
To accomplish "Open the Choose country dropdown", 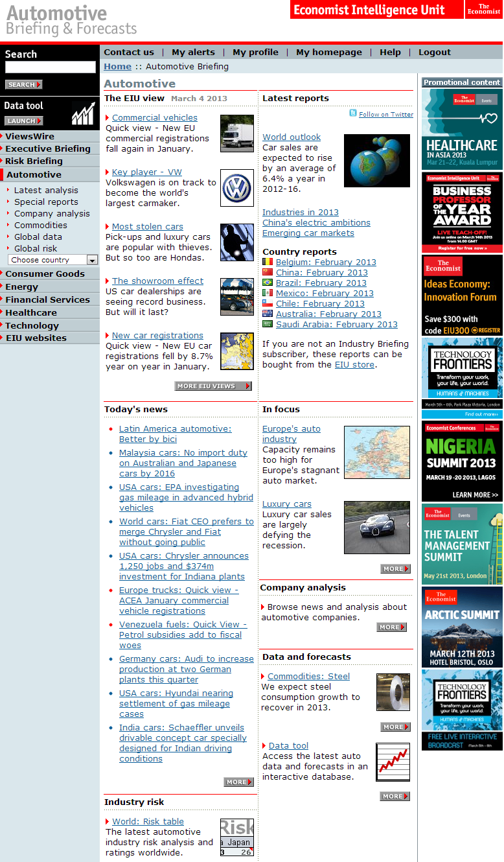I will (x=53, y=260).
